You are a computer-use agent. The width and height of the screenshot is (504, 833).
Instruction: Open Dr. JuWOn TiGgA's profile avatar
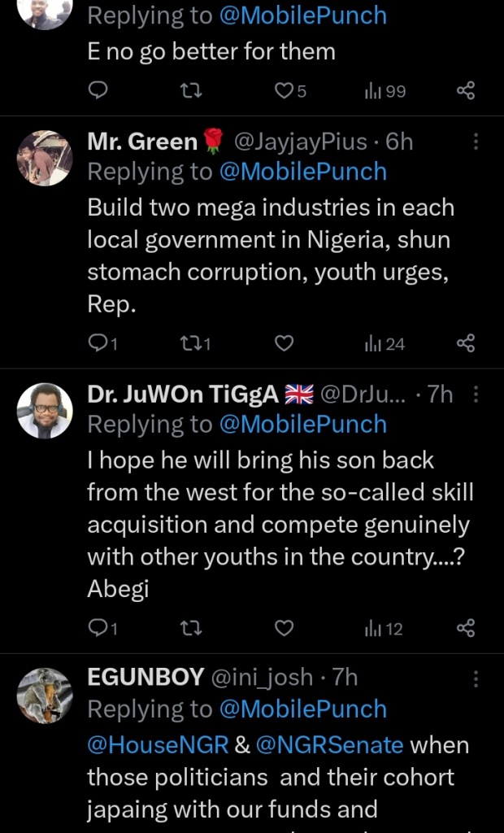pyautogui.click(x=45, y=411)
